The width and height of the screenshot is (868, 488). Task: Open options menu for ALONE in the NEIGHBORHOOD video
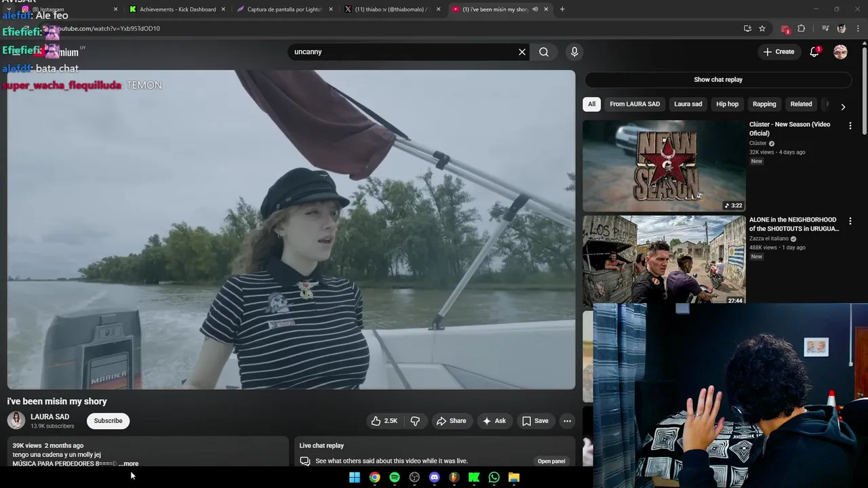(x=850, y=221)
